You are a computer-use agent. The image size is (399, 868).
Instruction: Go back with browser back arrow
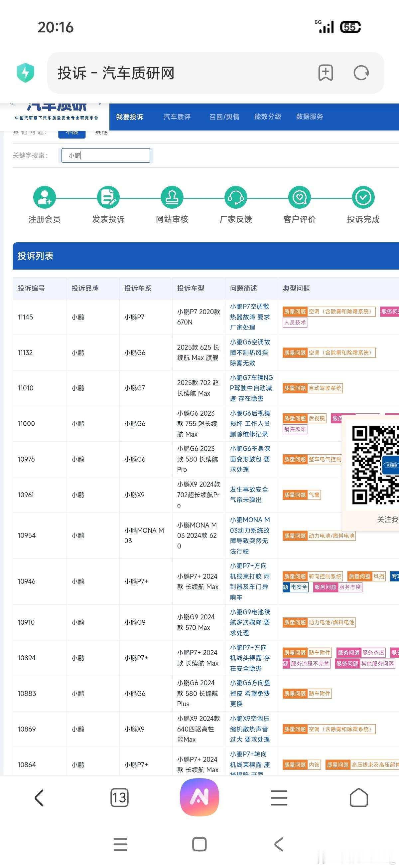[x=39, y=798]
